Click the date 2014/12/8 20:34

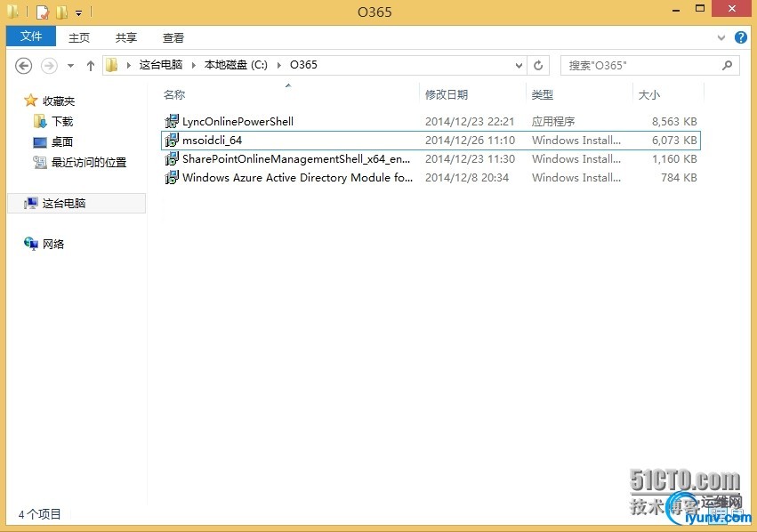(467, 178)
